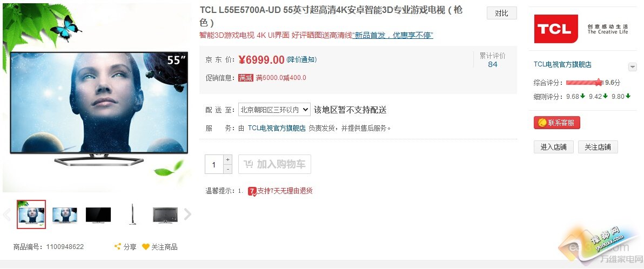The width and height of the screenshot is (644, 269).
Task: Click the next thumbnail arrow
Action: point(187,214)
